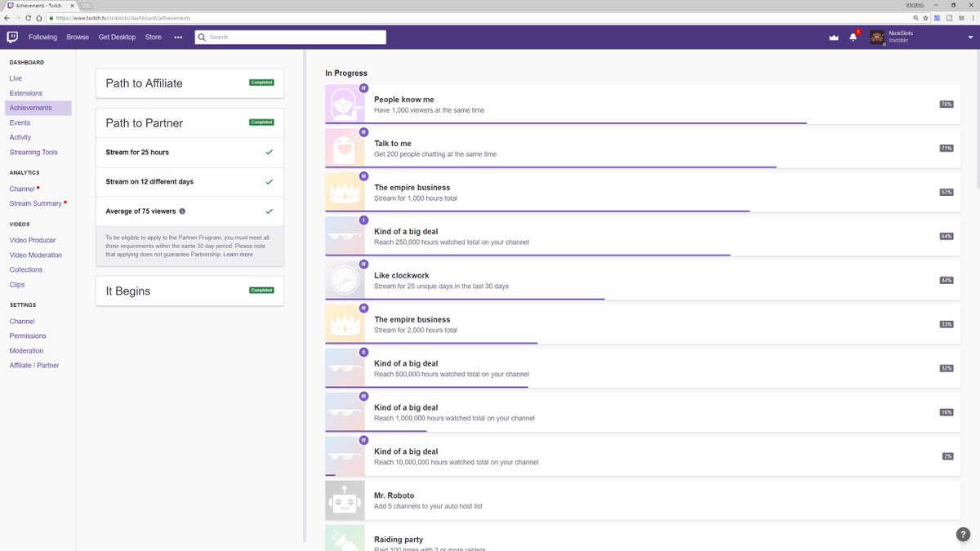Screen dimensions: 980x551
Task: Expand the It Begins card
Action: click(x=189, y=291)
